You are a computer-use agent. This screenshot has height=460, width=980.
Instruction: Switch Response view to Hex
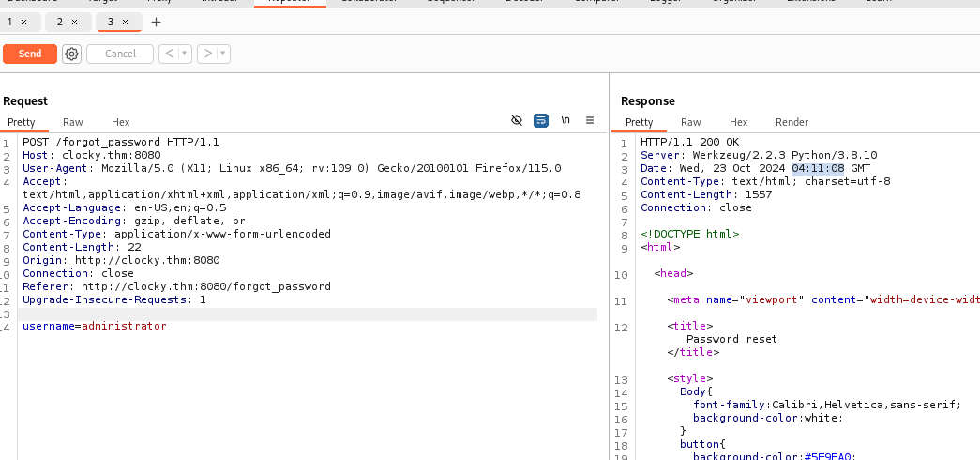coord(738,122)
